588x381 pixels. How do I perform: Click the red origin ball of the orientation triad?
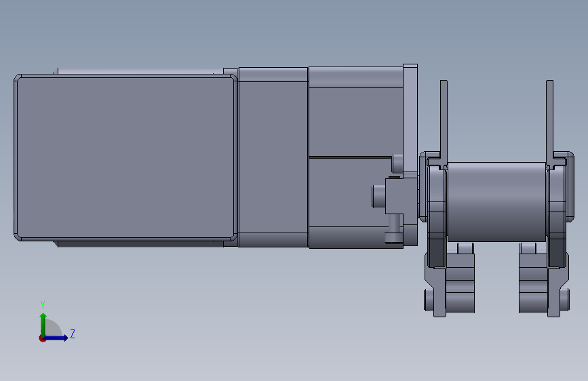click(42, 338)
